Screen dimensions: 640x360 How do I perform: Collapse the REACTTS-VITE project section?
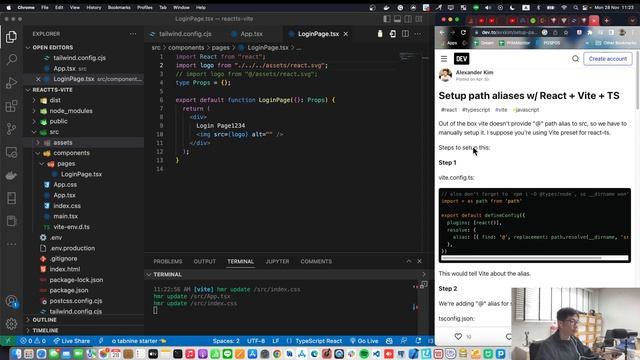tap(52, 90)
